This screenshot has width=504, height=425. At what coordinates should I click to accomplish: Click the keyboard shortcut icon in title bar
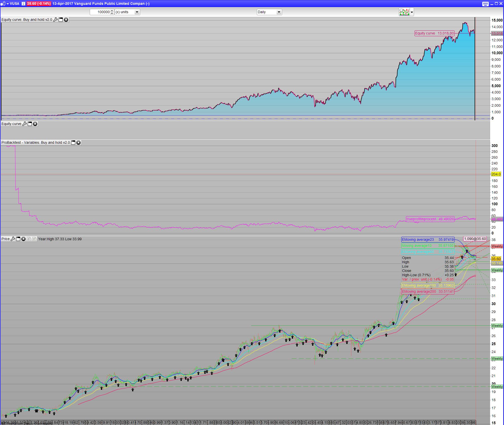(485, 4)
